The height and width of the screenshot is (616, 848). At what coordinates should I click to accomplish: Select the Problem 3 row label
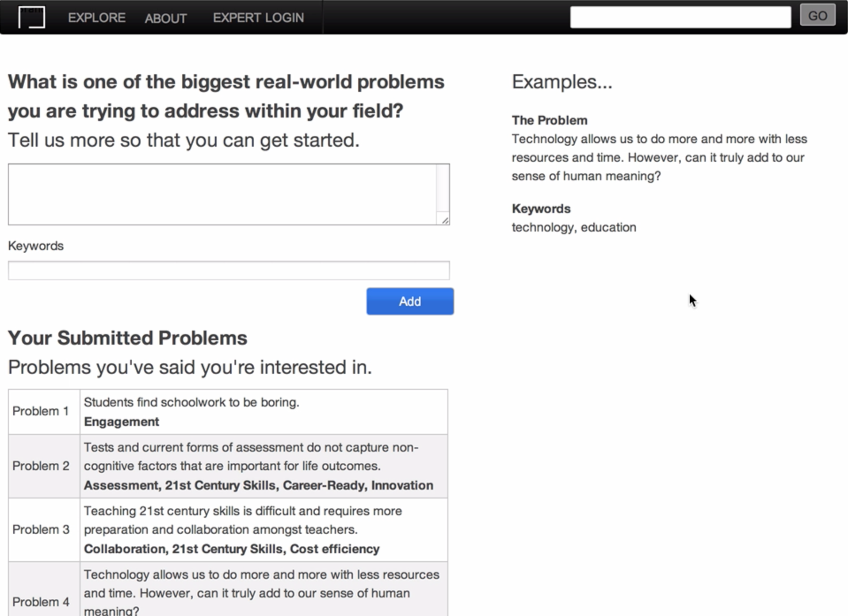tap(41, 530)
